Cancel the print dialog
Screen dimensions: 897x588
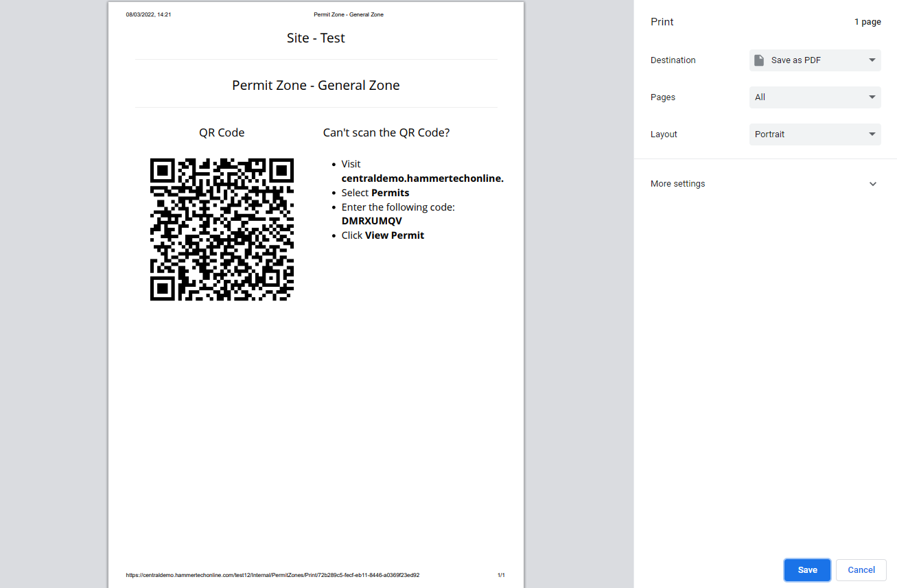click(x=861, y=569)
